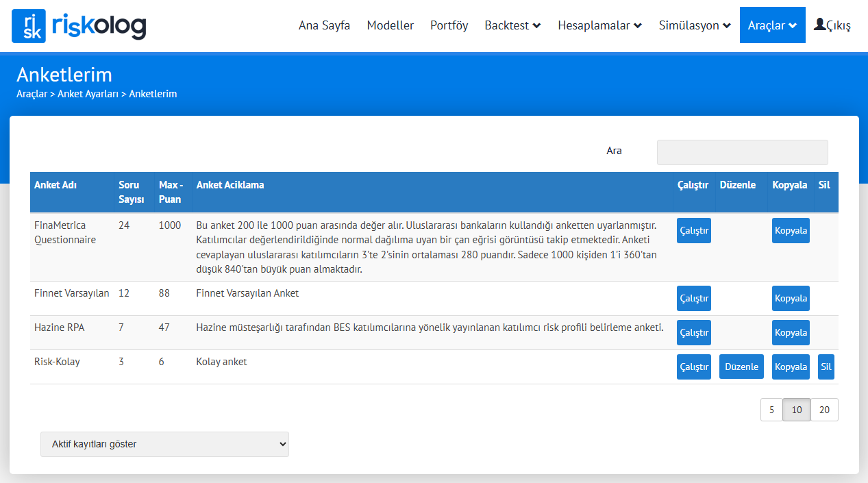The image size is (868, 483).
Task: Expand the Backtest dropdown menu
Action: [512, 25]
